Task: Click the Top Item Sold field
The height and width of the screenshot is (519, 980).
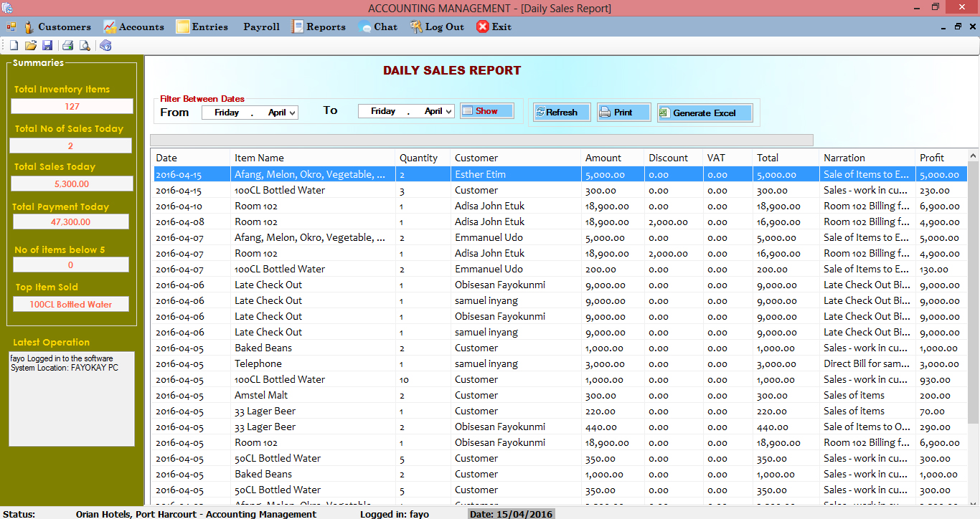Action: click(x=71, y=304)
